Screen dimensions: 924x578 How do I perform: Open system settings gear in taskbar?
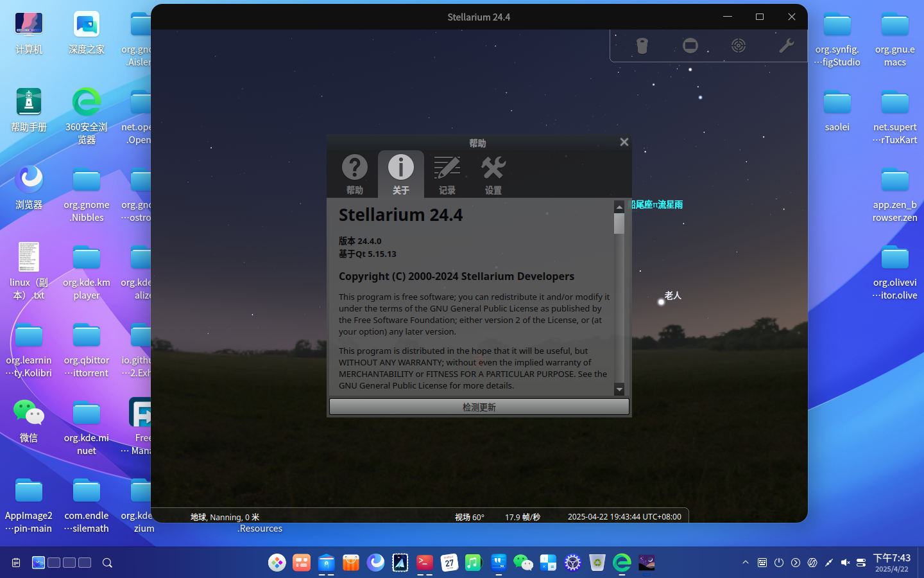click(x=572, y=563)
